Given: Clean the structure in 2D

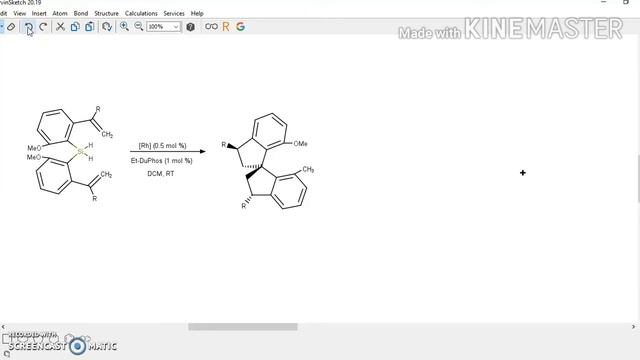Looking at the screenshot, I should (x=107, y=27).
